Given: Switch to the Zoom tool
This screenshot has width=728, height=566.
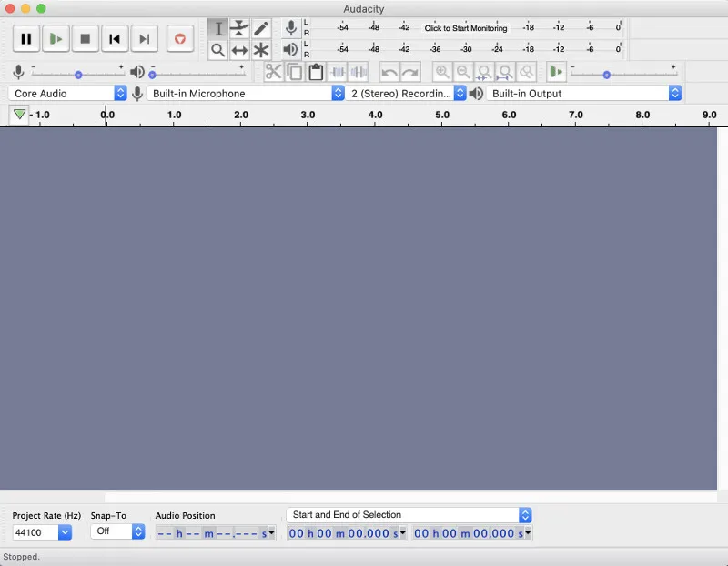Looking at the screenshot, I should click(218, 49).
